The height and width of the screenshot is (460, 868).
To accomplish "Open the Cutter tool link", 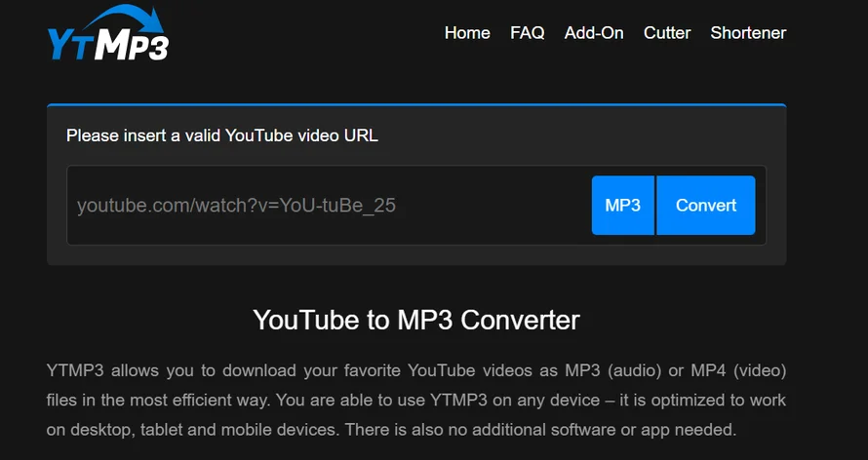I will pos(667,32).
